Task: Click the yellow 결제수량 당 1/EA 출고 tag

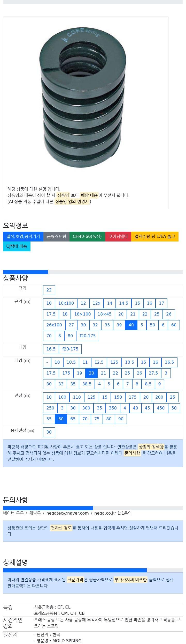Action: tap(155, 236)
